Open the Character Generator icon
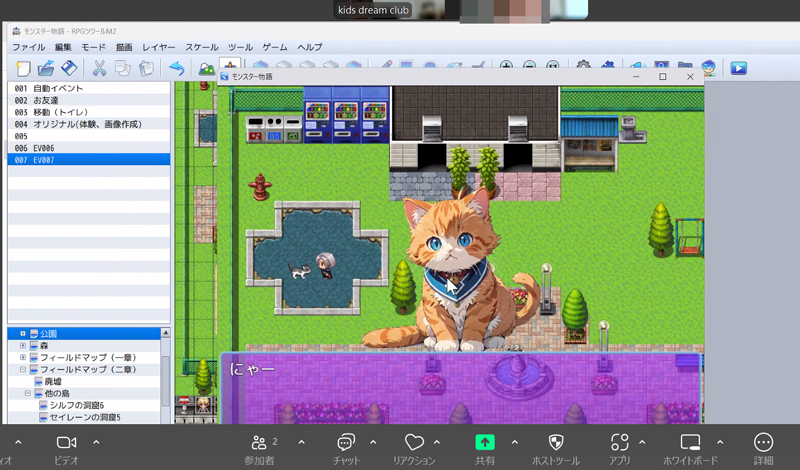 tap(708, 67)
